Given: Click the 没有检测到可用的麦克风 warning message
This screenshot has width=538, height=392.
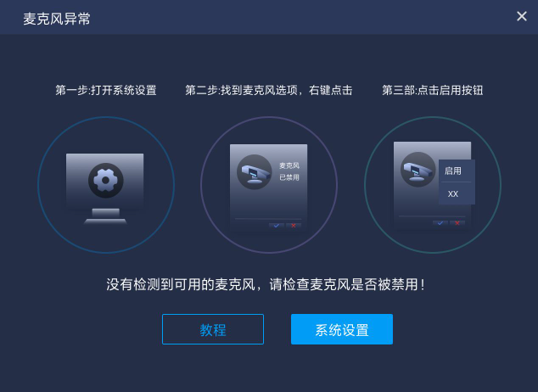Looking at the screenshot, I should (x=266, y=284).
